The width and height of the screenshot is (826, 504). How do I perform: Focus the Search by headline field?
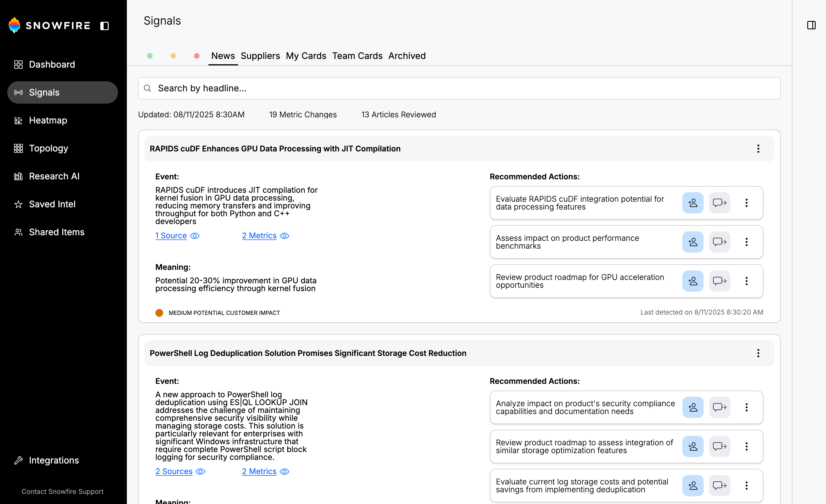tap(459, 88)
